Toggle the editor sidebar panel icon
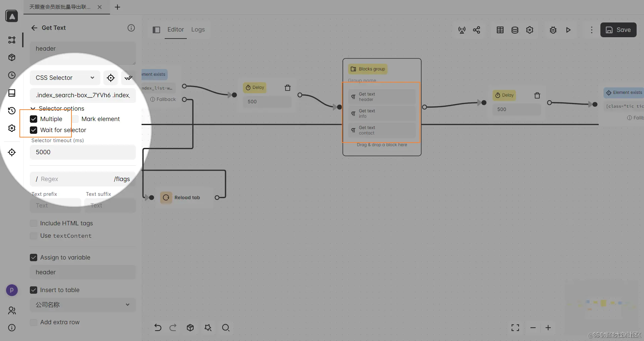This screenshot has width=644, height=341. click(156, 30)
